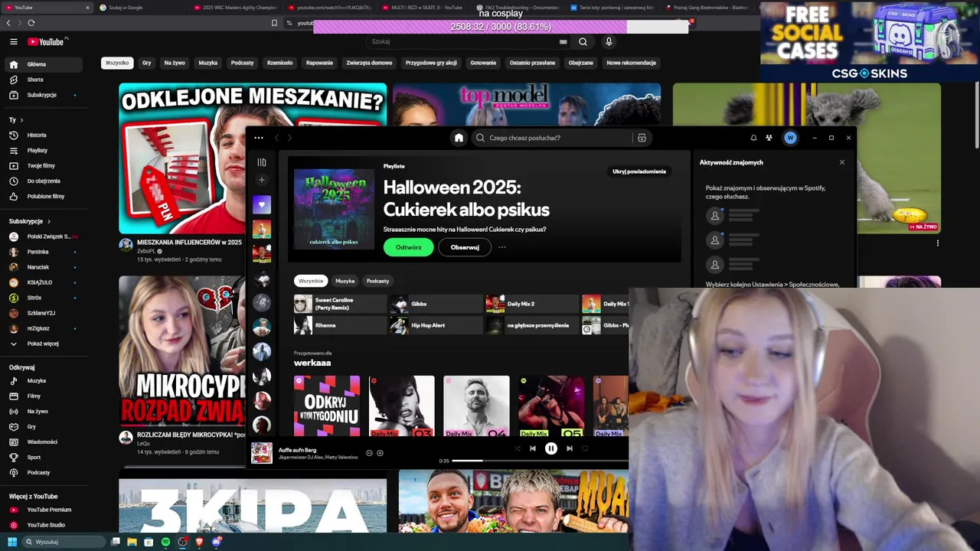Viewport: 980px width, 551px height.
Task: Toggle shuffle in Spotify player
Action: (517, 448)
